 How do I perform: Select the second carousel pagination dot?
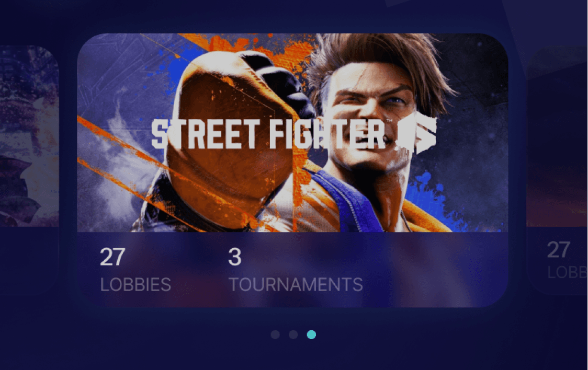(293, 334)
